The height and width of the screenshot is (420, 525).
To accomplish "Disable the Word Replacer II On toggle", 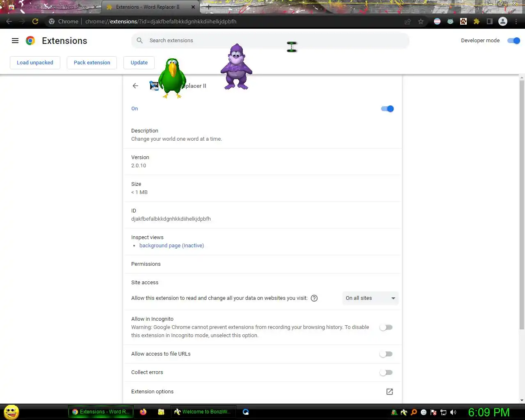I will (x=387, y=109).
